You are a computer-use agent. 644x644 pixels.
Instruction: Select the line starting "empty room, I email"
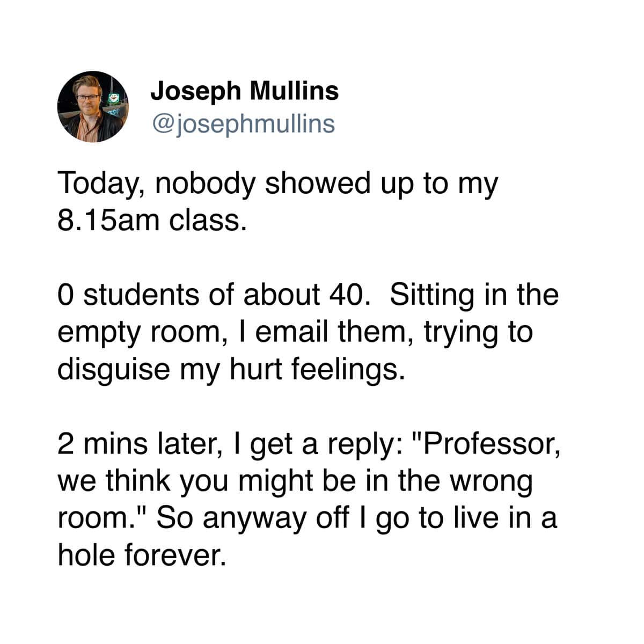pos(295,333)
